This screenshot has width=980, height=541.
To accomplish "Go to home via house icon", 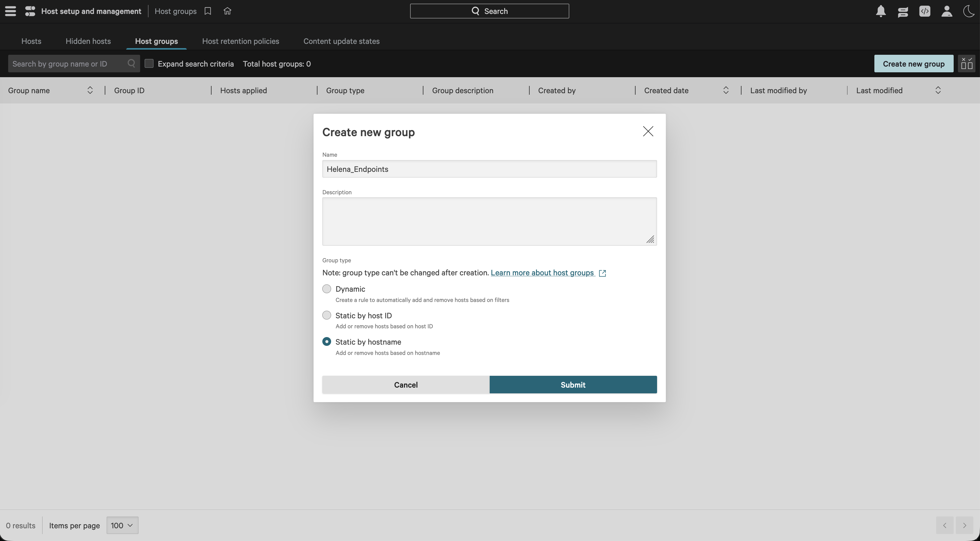I will pyautogui.click(x=228, y=11).
